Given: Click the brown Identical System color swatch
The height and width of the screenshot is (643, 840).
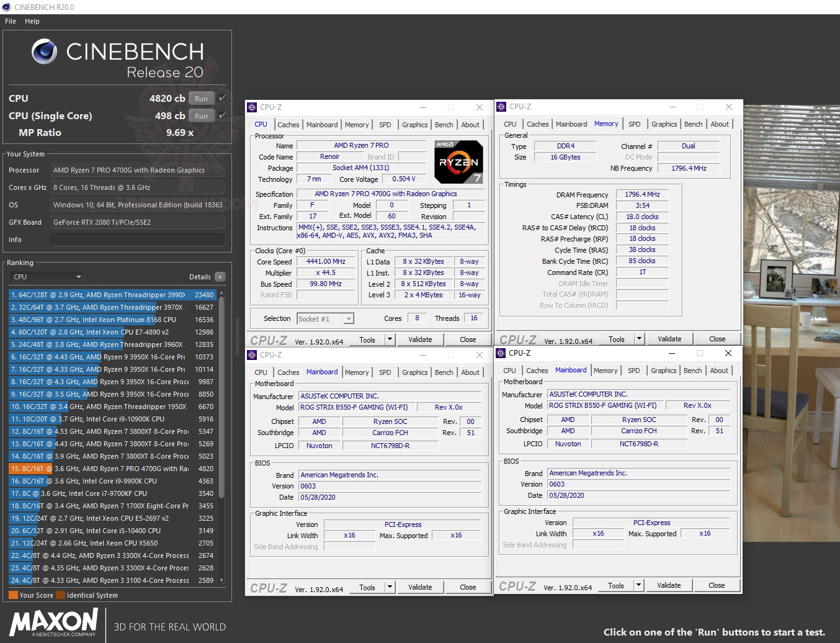Looking at the screenshot, I should (60, 595).
